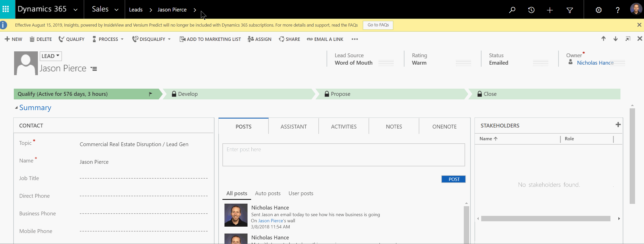Click the Job Title field

144,178
